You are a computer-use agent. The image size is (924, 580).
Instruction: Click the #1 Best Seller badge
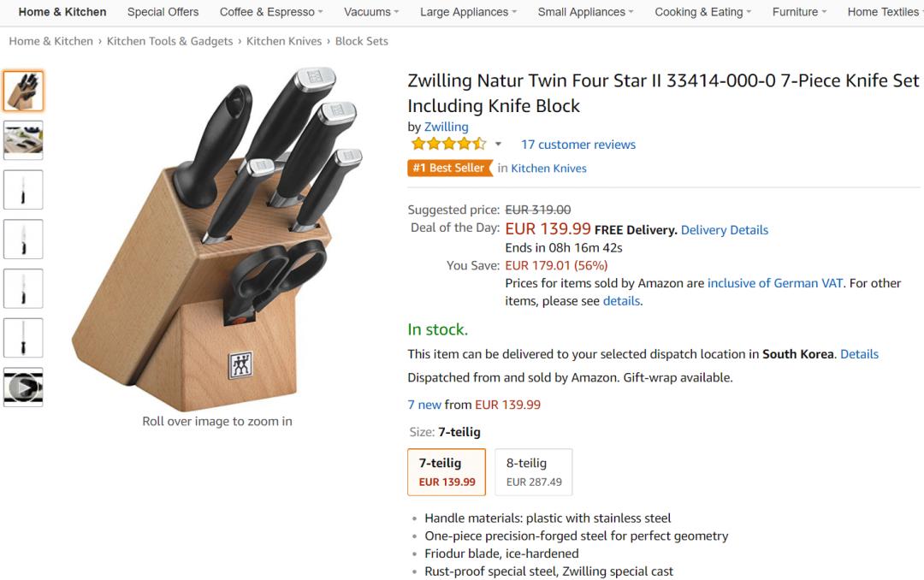pyautogui.click(x=449, y=168)
